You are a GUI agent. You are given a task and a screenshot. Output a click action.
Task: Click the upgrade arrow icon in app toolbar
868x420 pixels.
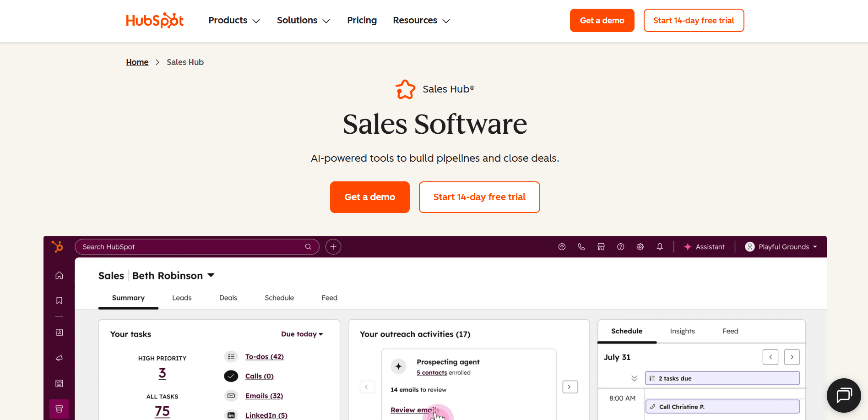(x=562, y=247)
